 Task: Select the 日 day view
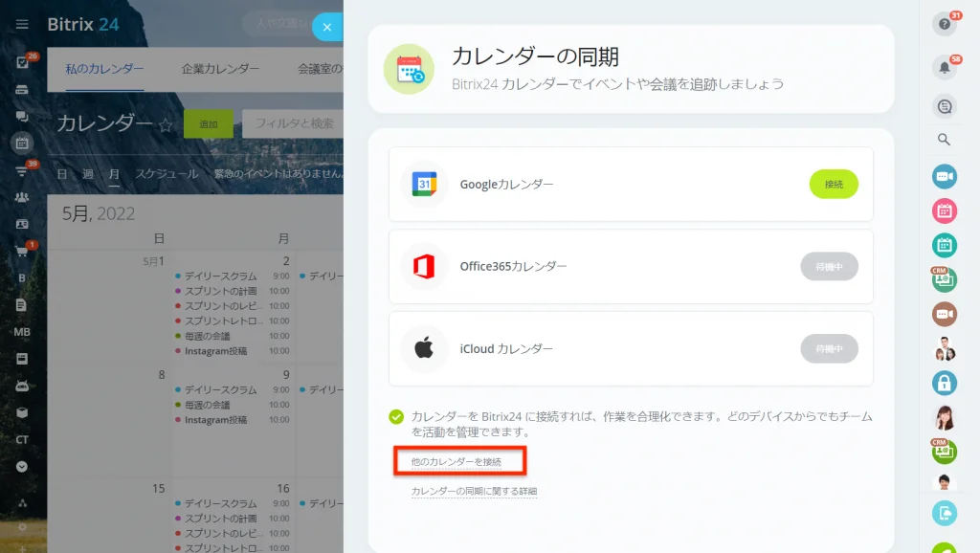coord(62,174)
